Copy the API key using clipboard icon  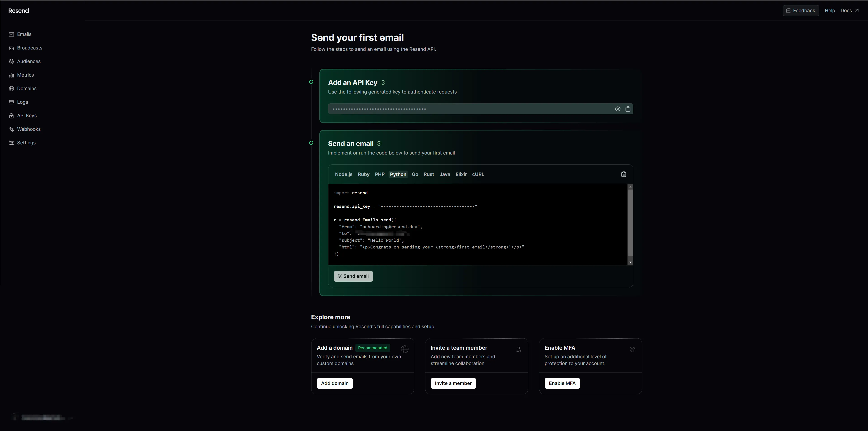coord(628,109)
